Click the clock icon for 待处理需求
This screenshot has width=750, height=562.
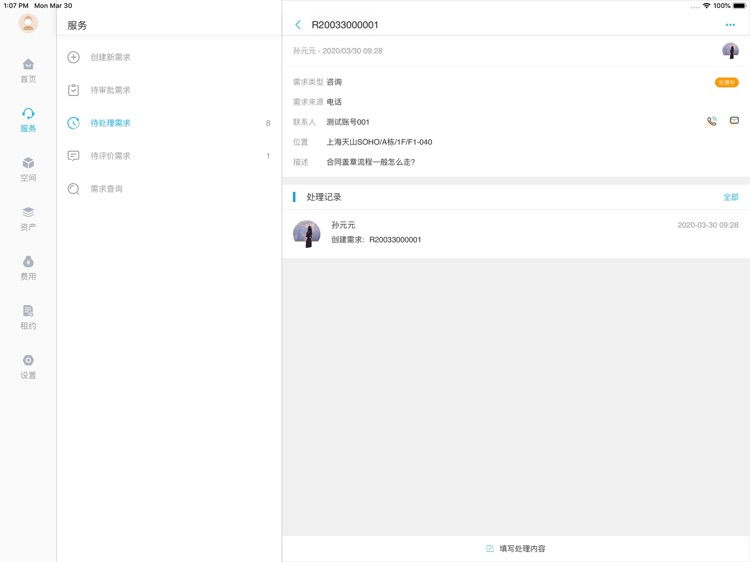pyautogui.click(x=73, y=123)
